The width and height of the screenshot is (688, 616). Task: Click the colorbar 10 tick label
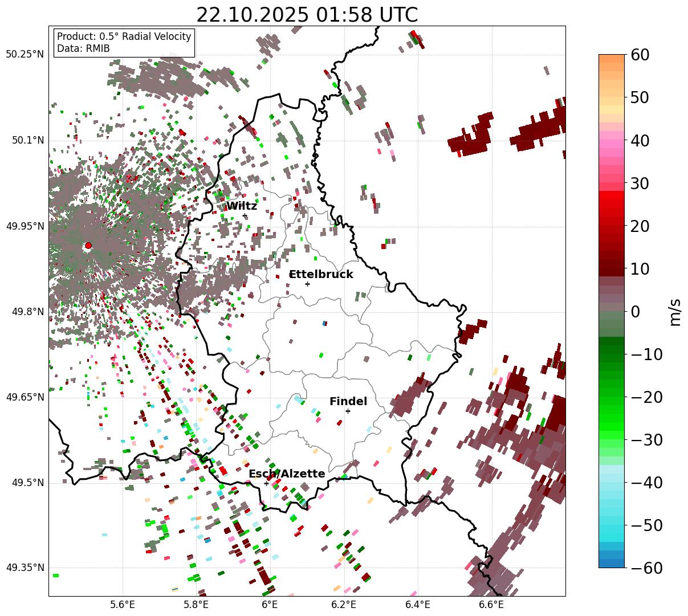[x=639, y=268]
